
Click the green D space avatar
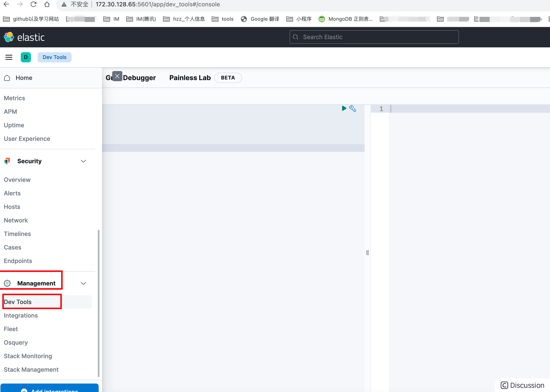coord(26,57)
